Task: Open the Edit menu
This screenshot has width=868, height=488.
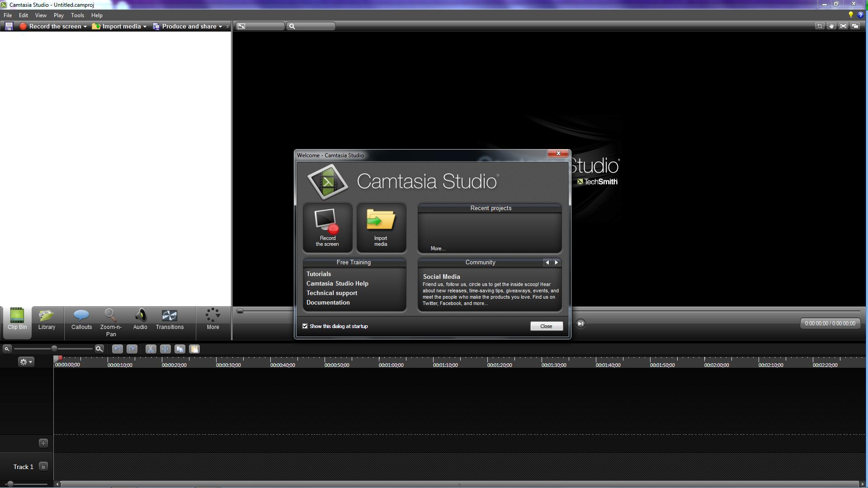Action: (x=24, y=15)
